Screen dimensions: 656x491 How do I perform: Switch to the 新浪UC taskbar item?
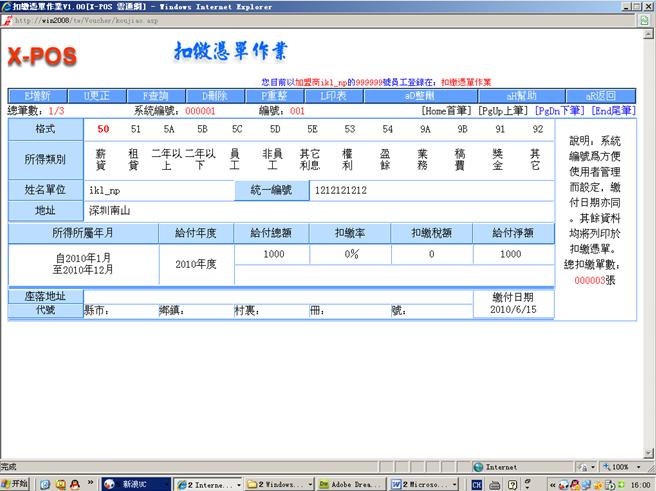point(135,483)
